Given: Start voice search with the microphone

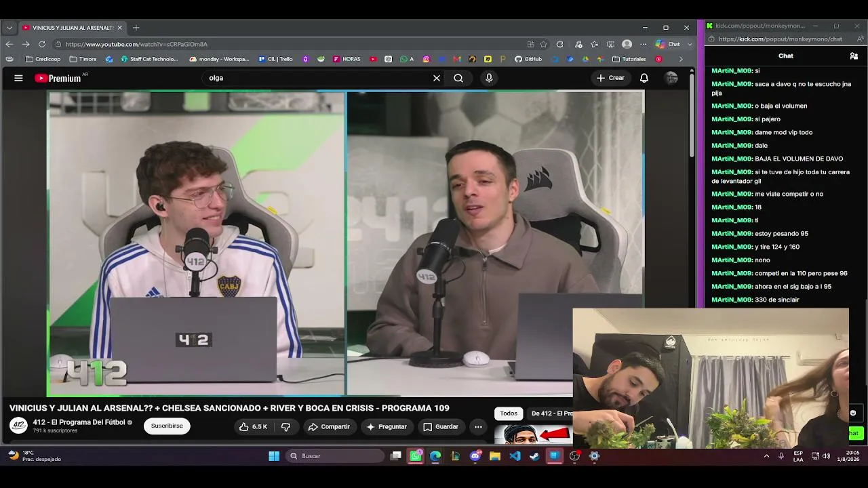Looking at the screenshot, I should click(489, 78).
